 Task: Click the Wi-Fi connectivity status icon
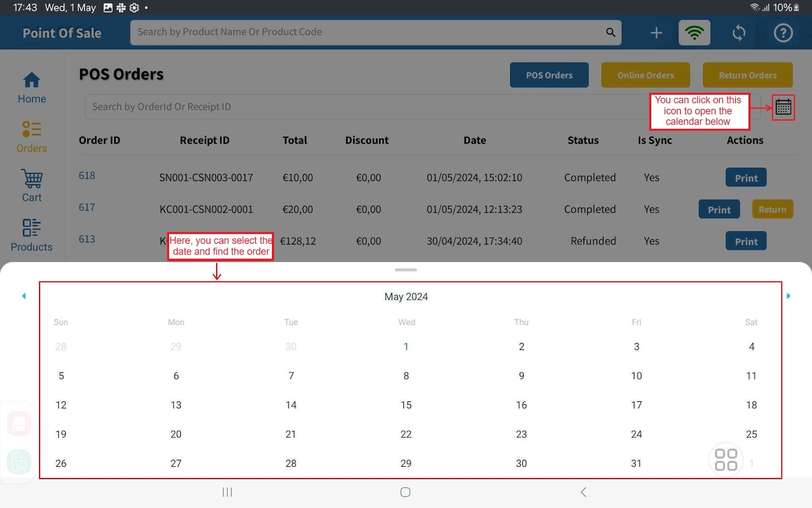pyautogui.click(x=694, y=33)
